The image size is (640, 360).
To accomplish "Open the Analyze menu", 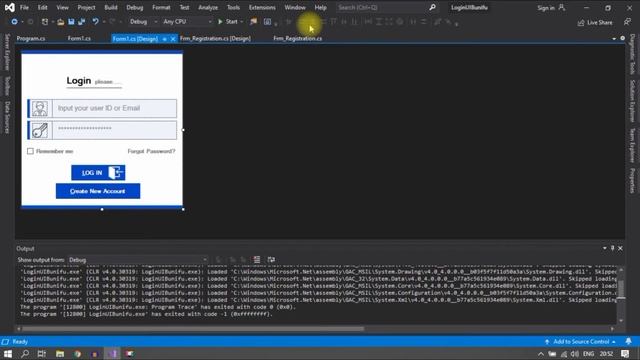I will pyautogui.click(x=208, y=7).
